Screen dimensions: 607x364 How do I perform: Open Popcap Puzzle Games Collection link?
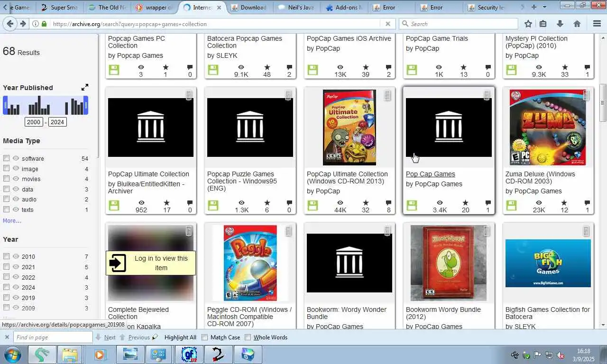pos(242,181)
